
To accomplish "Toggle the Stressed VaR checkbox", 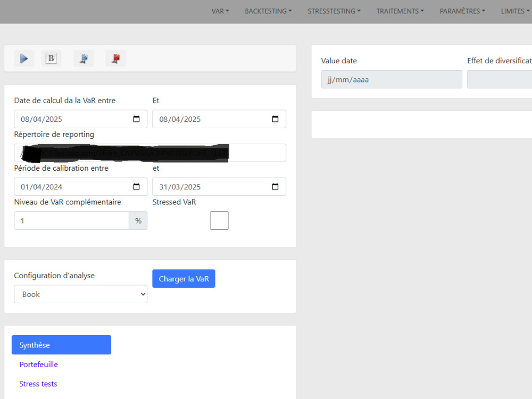I will point(219,221).
